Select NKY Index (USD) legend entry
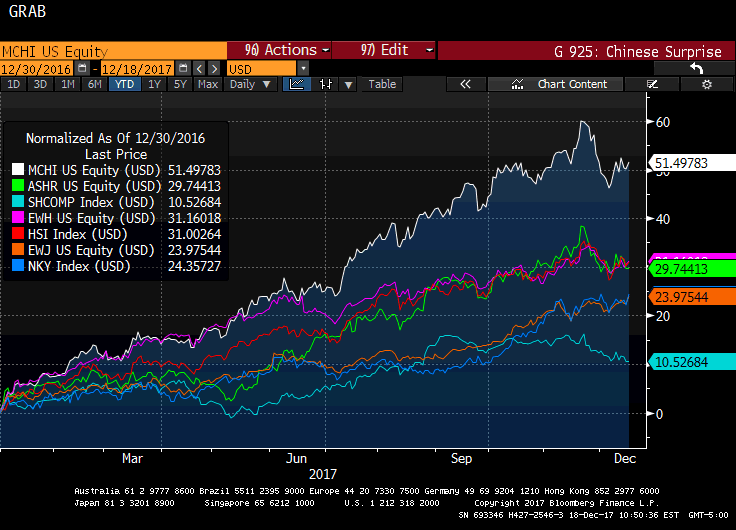 [x=79, y=266]
